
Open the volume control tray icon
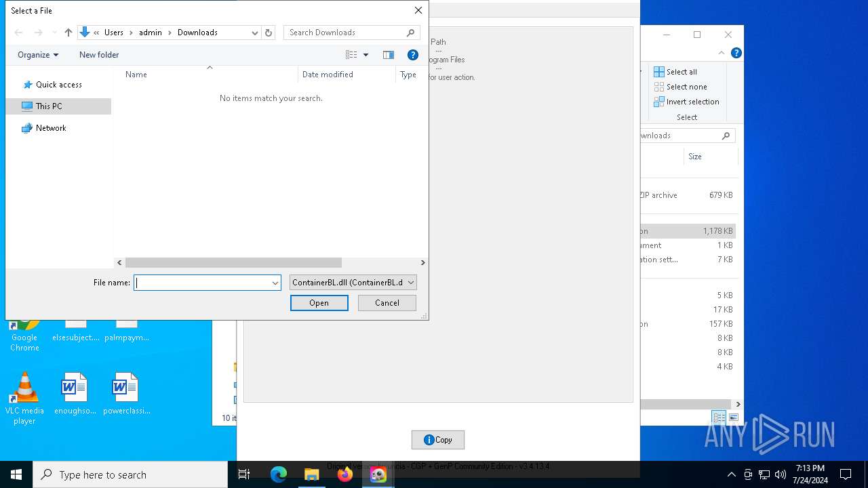781,474
